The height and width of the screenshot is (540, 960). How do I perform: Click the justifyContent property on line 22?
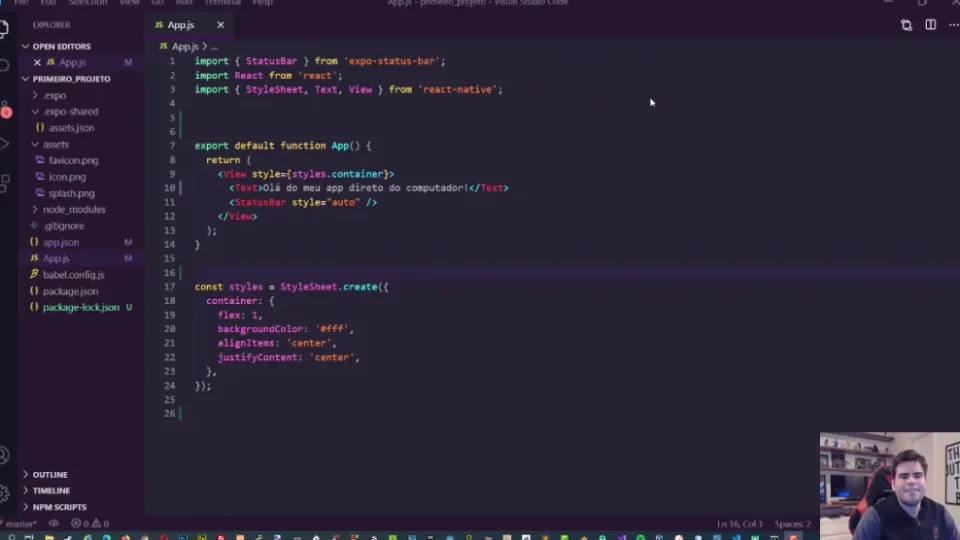(257, 358)
